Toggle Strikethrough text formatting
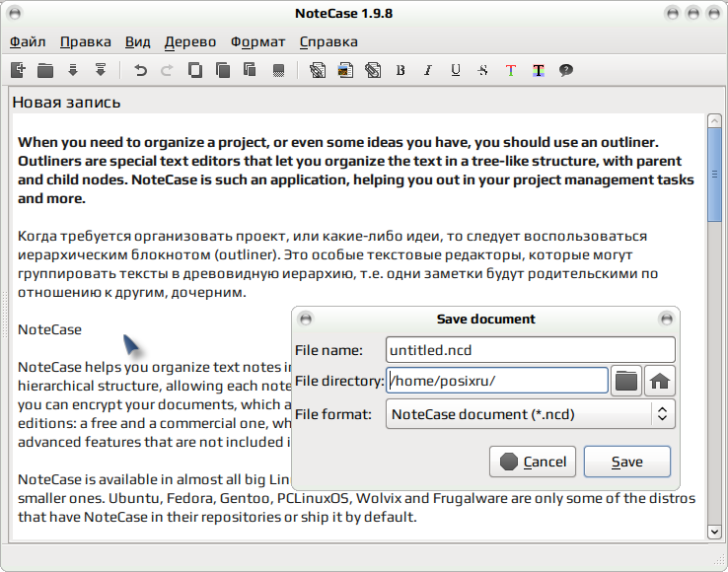This screenshot has width=728, height=572. (482, 70)
